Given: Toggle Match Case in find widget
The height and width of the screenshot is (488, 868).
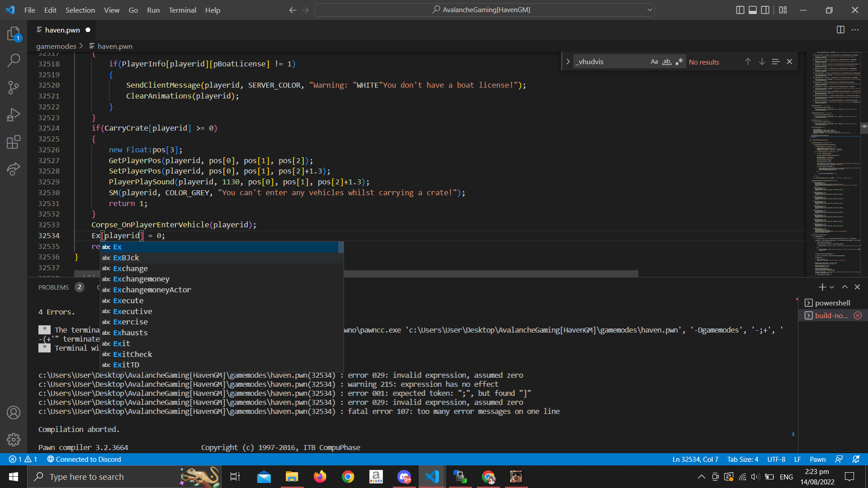Looking at the screenshot, I should (x=654, y=62).
